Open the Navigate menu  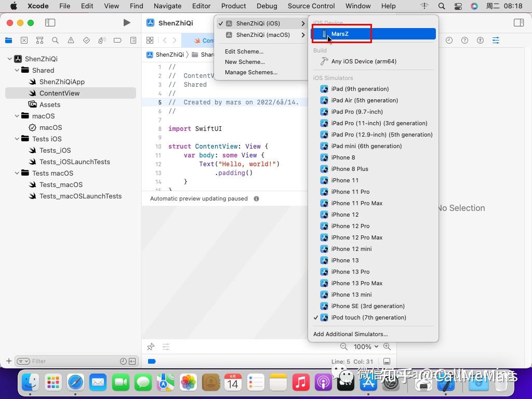[168, 6]
